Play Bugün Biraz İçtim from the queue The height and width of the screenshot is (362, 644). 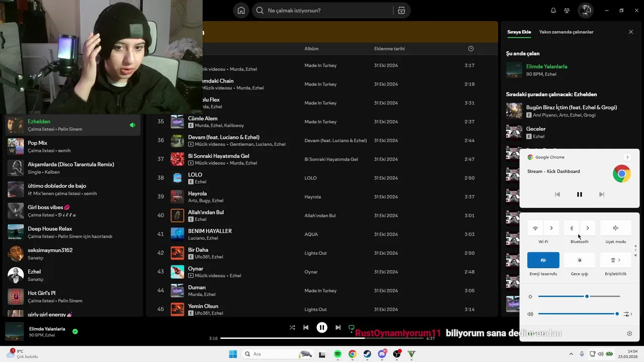coord(514,111)
